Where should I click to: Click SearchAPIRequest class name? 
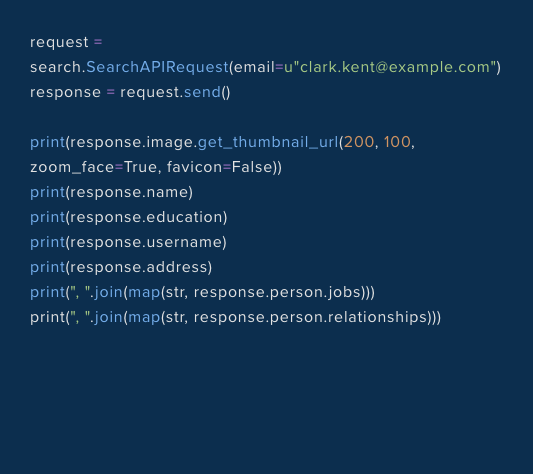pyautogui.click(x=157, y=67)
